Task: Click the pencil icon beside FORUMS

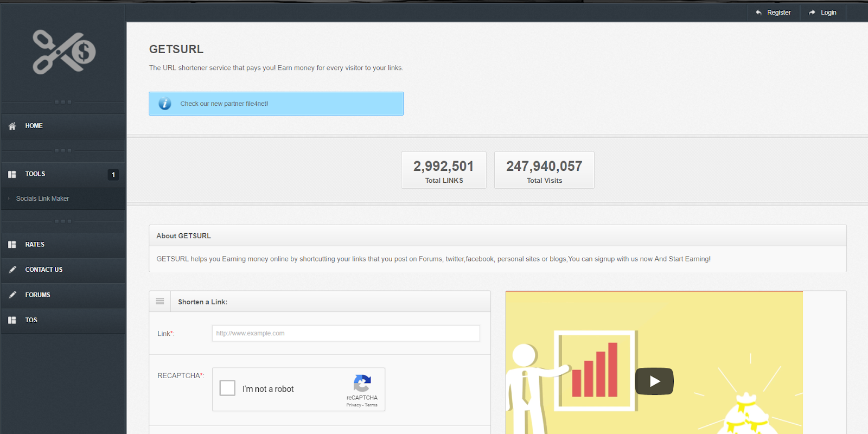Action: pyautogui.click(x=12, y=295)
